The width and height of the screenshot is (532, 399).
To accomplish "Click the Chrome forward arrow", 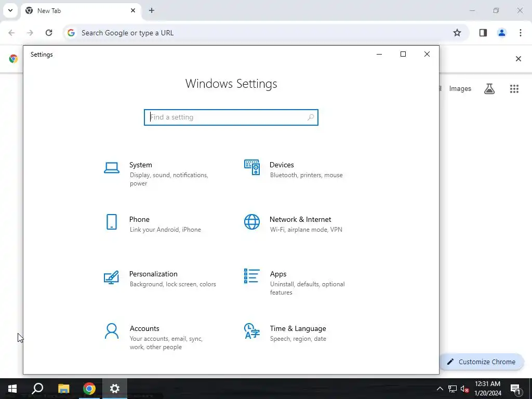I will pyautogui.click(x=30, y=33).
